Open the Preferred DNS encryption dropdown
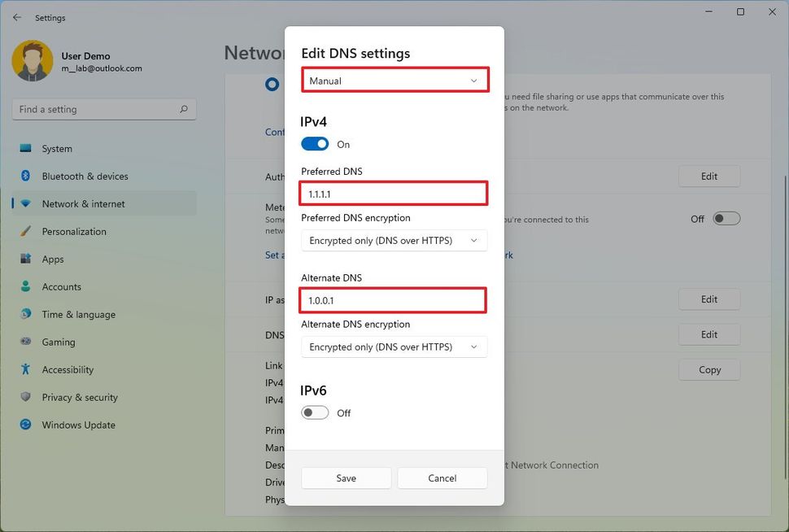The width and height of the screenshot is (789, 532). pyautogui.click(x=394, y=240)
